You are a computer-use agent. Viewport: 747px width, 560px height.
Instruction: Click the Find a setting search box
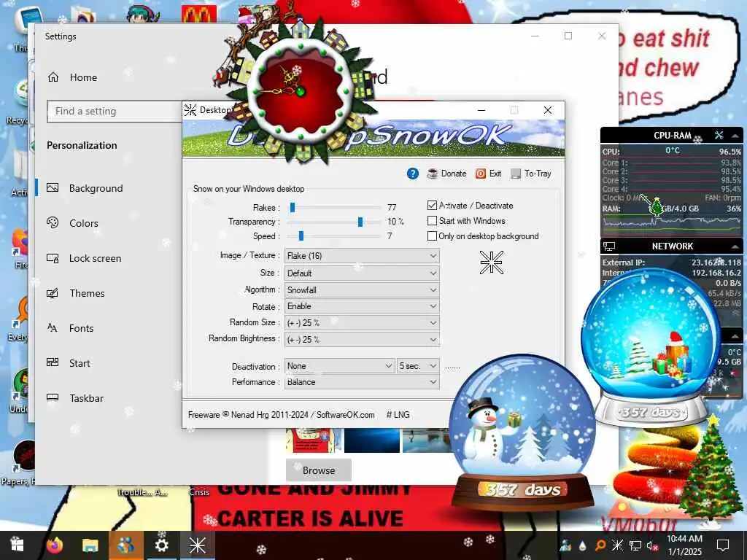(115, 112)
